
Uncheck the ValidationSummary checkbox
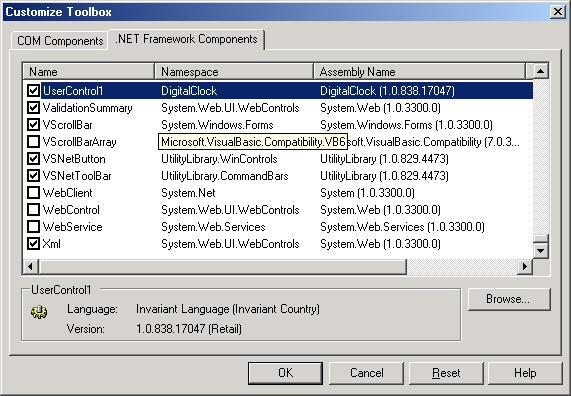[34, 107]
